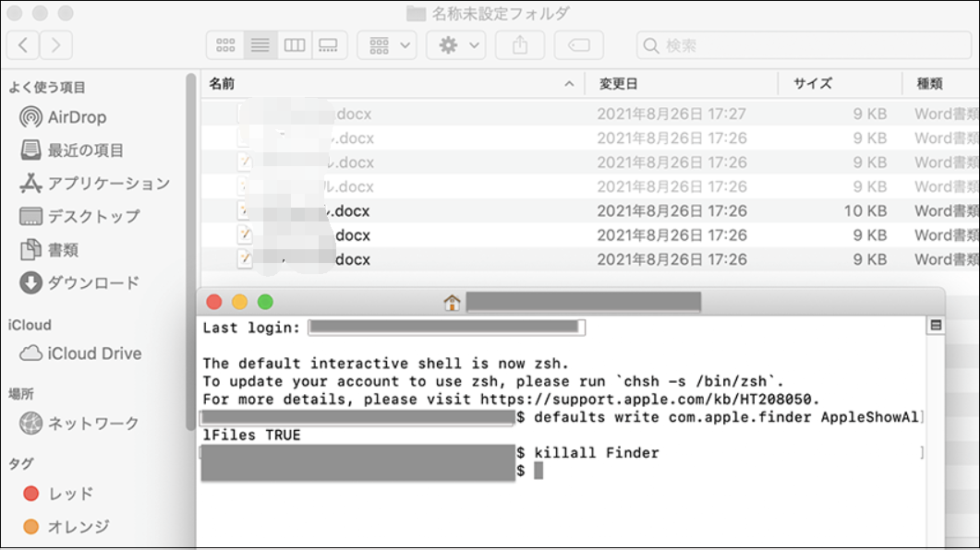Switch Finder to list view
Screen dimensions: 980x550
260,45
